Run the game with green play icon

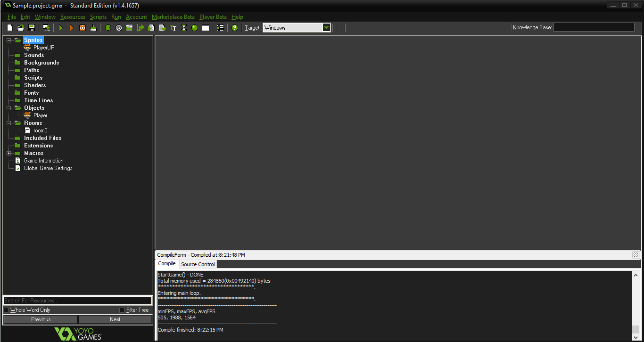coord(61,28)
